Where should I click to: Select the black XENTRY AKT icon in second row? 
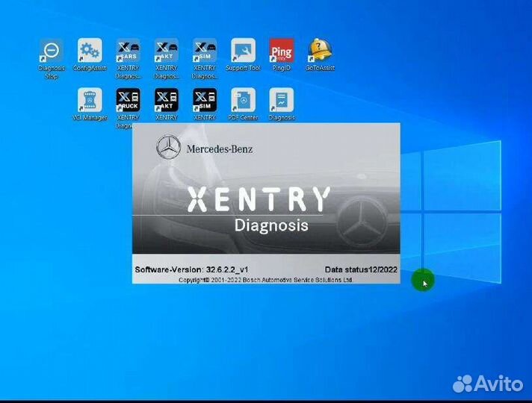166,101
